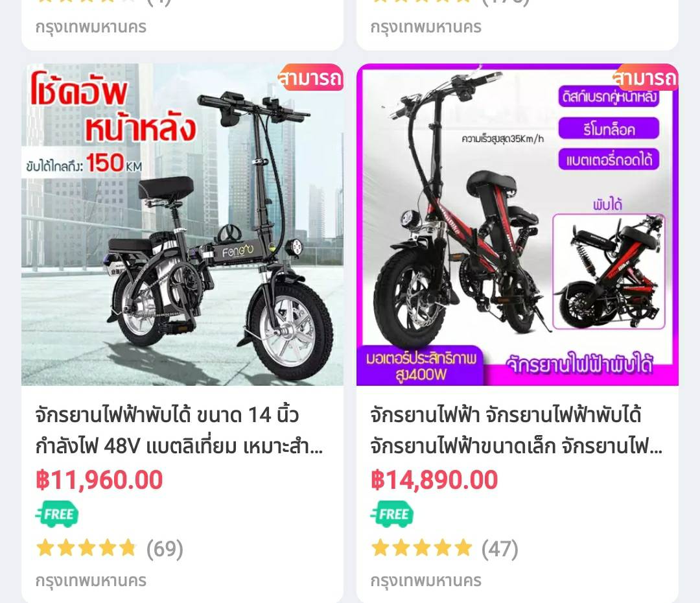Open the 14-inch 48V folding e-bike title
This screenshot has height=603, width=700.
(x=179, y=430)
